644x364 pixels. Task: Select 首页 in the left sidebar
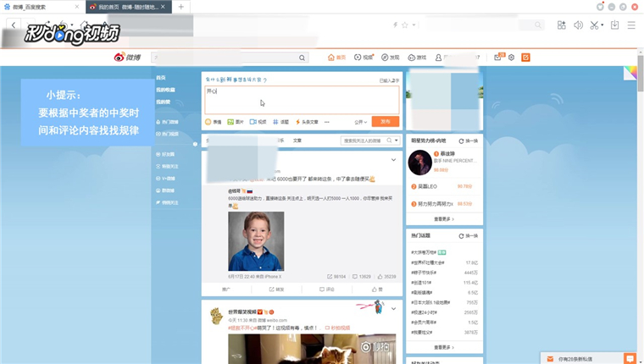161,78
